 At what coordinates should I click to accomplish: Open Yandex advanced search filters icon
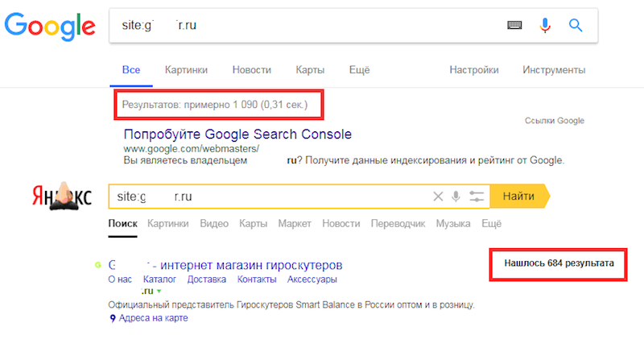[477, 197]
